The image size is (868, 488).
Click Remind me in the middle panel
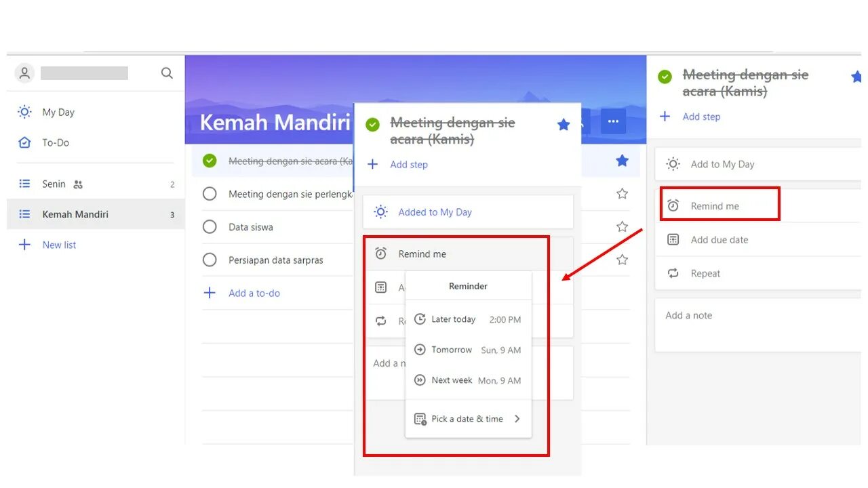[x=422, y=254]
